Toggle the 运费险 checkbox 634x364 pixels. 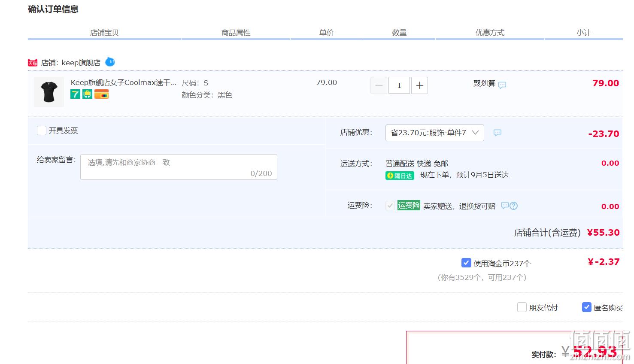pos(390,206)
